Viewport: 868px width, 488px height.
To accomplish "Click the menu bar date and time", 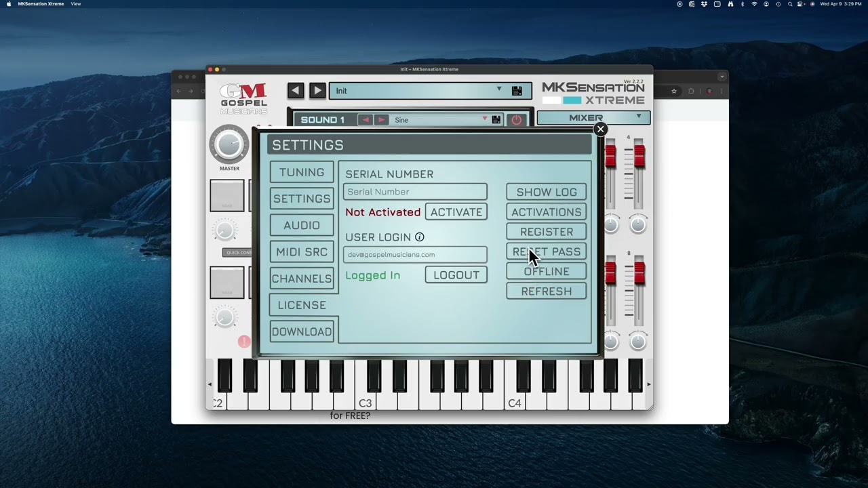I will pyautogui.click(x=841, y=4).
